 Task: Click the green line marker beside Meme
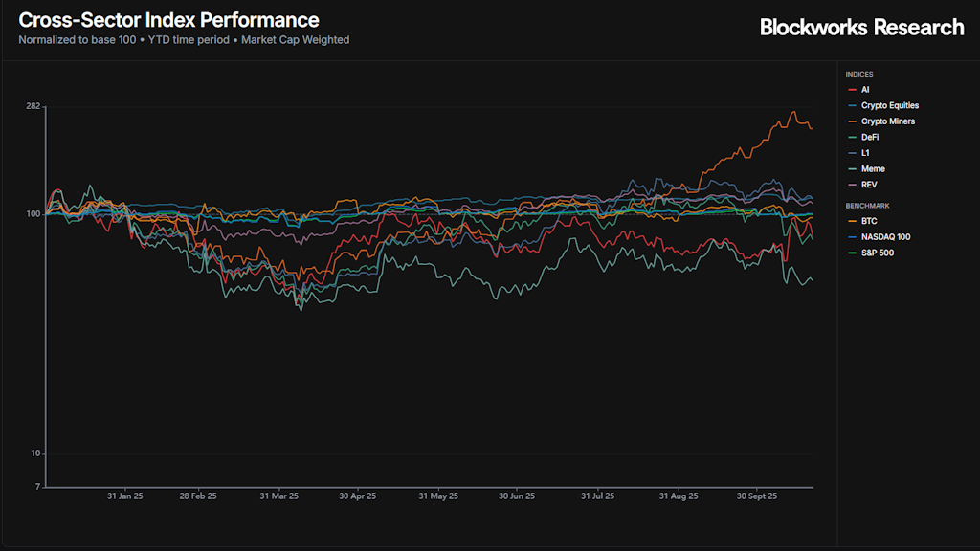[852, 169]
